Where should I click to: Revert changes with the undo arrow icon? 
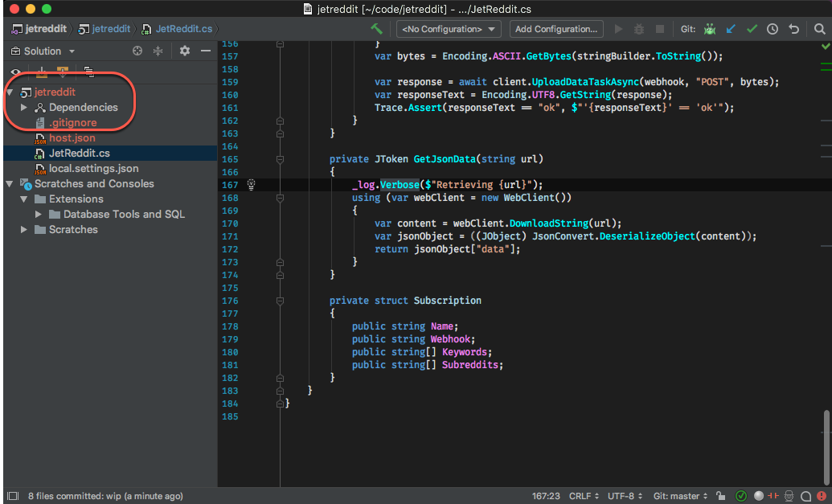(793, 29)
